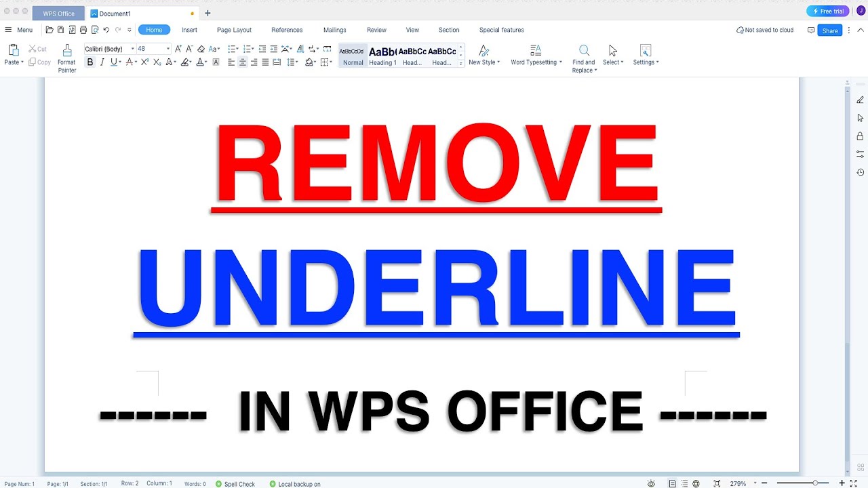Toggle Spell Check in status bar
The width and height of the screenshot is (868, 488).
pyautogui.click(x=235, y=484)
